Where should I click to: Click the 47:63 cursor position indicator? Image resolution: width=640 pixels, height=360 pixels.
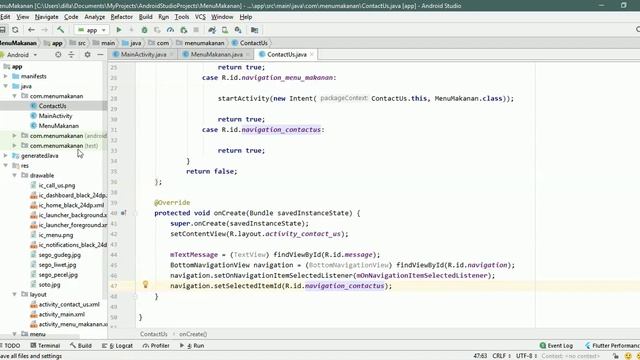[x=480, y=356]
